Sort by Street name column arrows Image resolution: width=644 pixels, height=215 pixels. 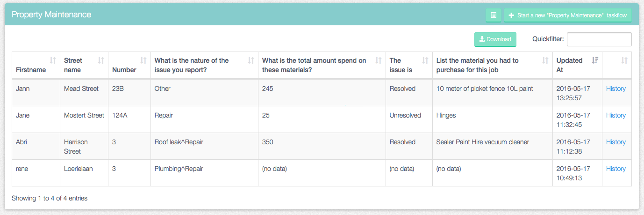[x=101, y=60]
